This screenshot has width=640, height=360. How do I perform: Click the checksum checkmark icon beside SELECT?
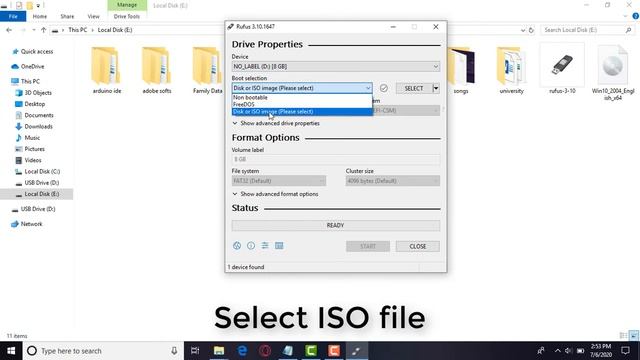tap(384, 88)
